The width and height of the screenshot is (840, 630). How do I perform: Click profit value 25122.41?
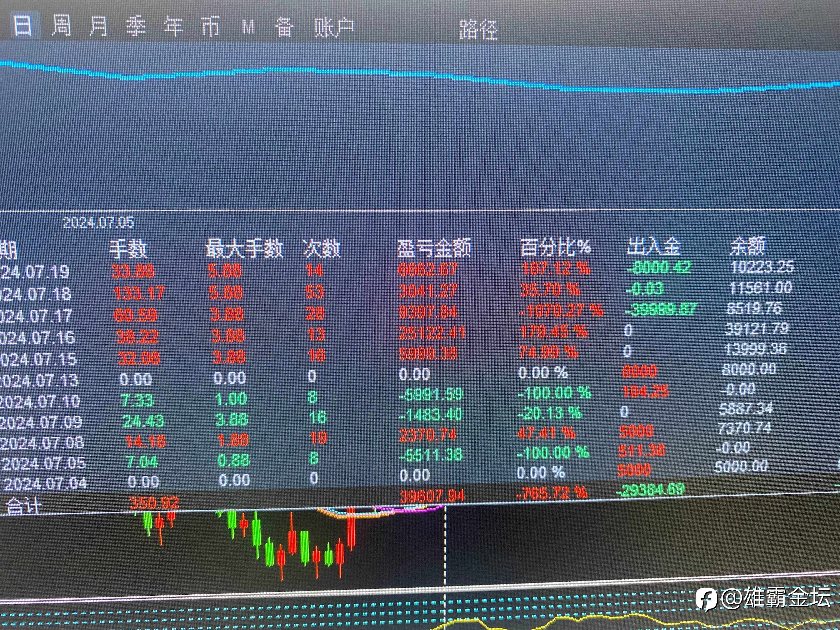point(431,333)
